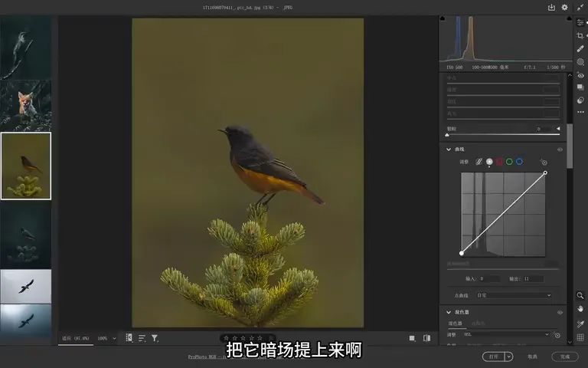Select the Color Sampler eyedropper tool

(x=580, y=324)
